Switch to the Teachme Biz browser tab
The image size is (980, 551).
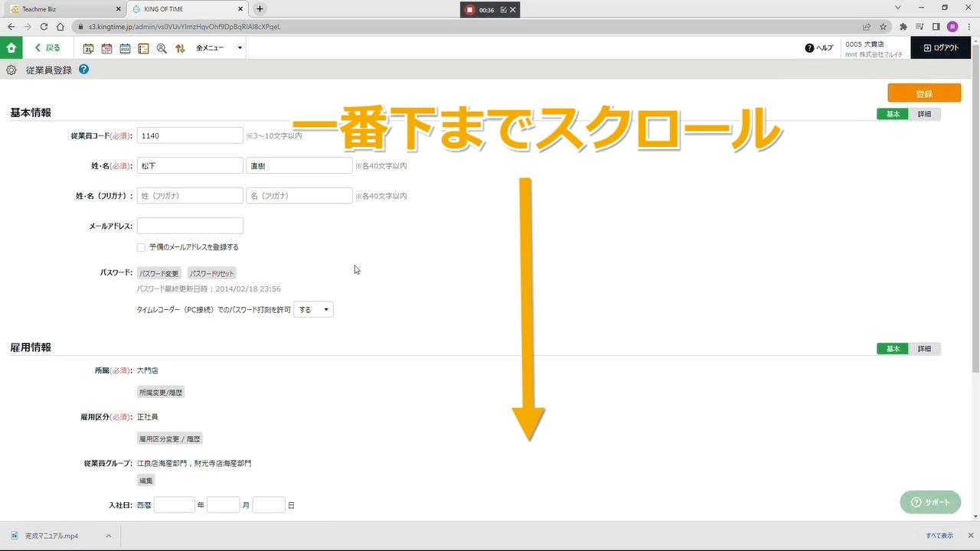[61, 9]
